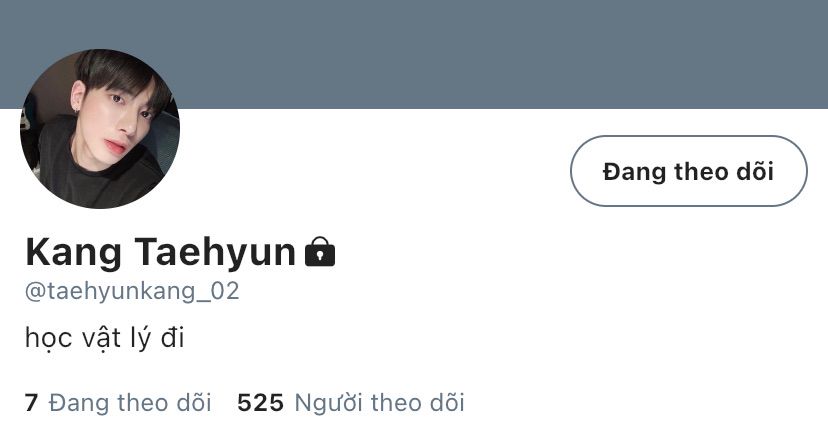Viewport: 828px width, 434px height.
Task: Open Kang Taehyun's circular profile photo
Action: tap(100, 128)
